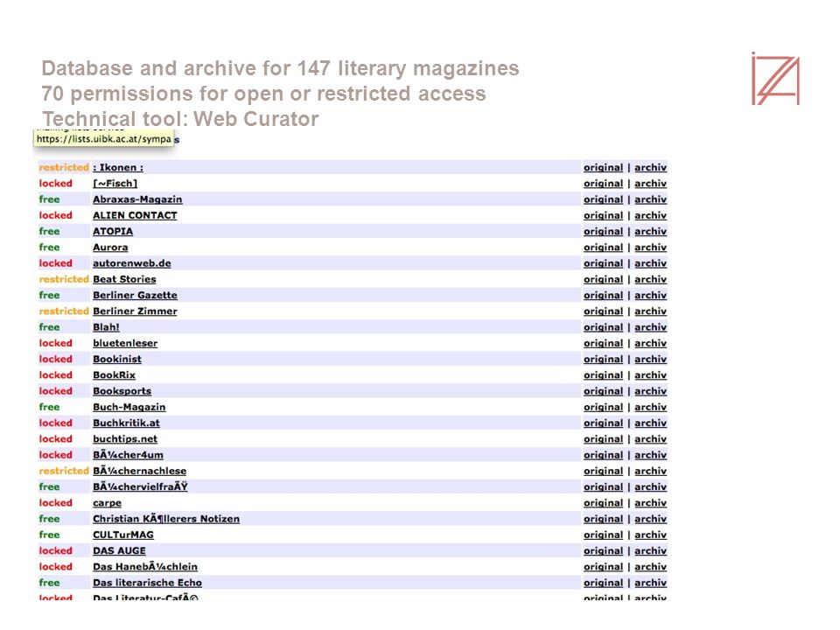
Task: Click original link in Beat Stories row
Action: pos(603,280)
